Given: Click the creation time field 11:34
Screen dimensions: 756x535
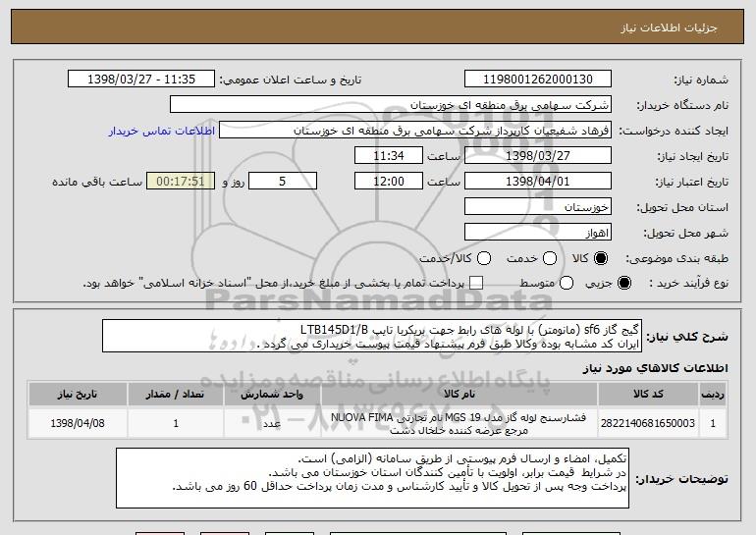Looking at the screenshot, I should click(x=389, y=156).
